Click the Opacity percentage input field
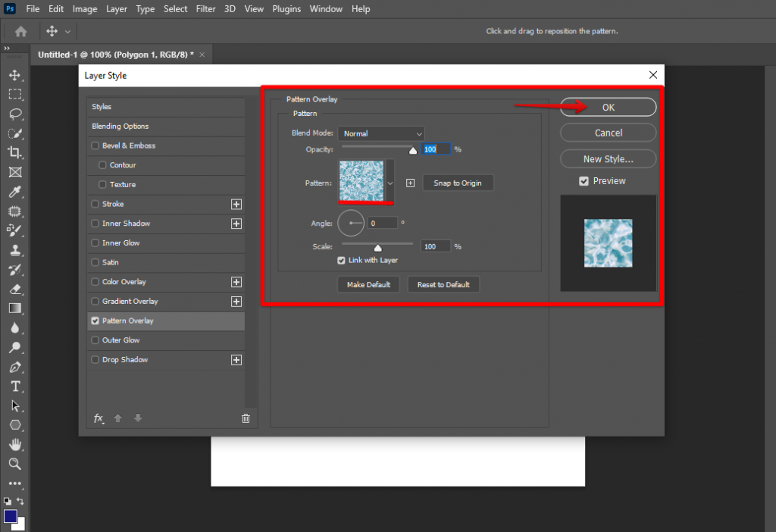Viewport: 776px width, 532px height. pos(436,149)
